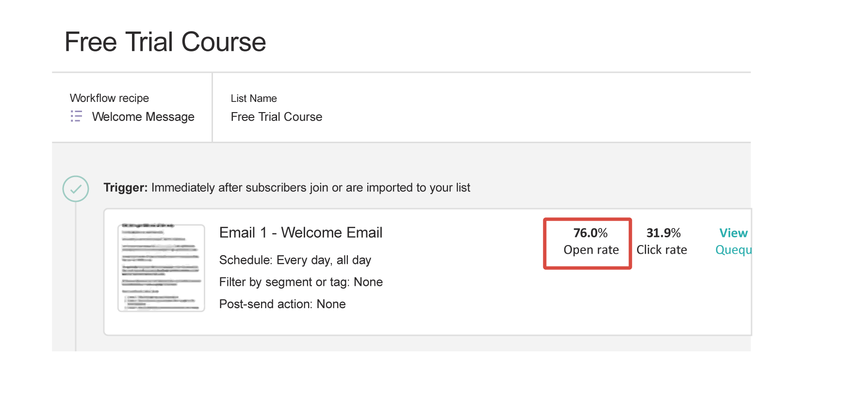868x395 pixels.
Task: Select the Free Trial Course list name
Action: (276, 116)
